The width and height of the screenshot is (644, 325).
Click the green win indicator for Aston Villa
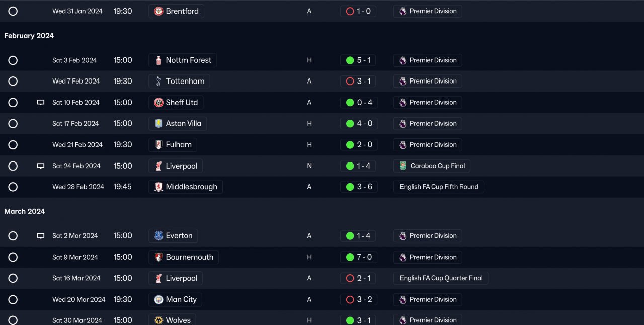pyautogui.click(x=350, y=123)
